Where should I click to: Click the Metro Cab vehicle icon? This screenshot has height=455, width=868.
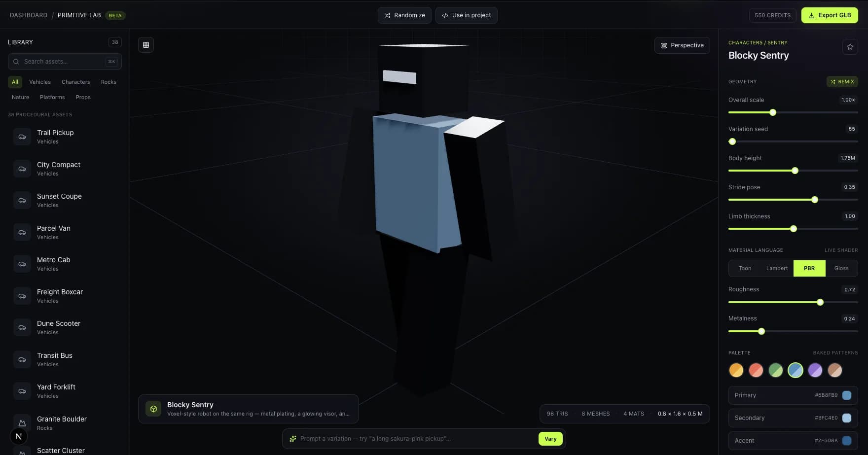tap(22, 264)
